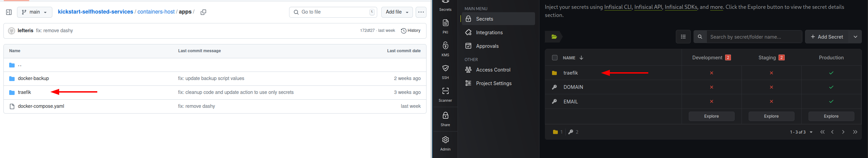868x158 pixels.
Task: Open commit 'fix: update backup script values'
Action: pos(211,78)
